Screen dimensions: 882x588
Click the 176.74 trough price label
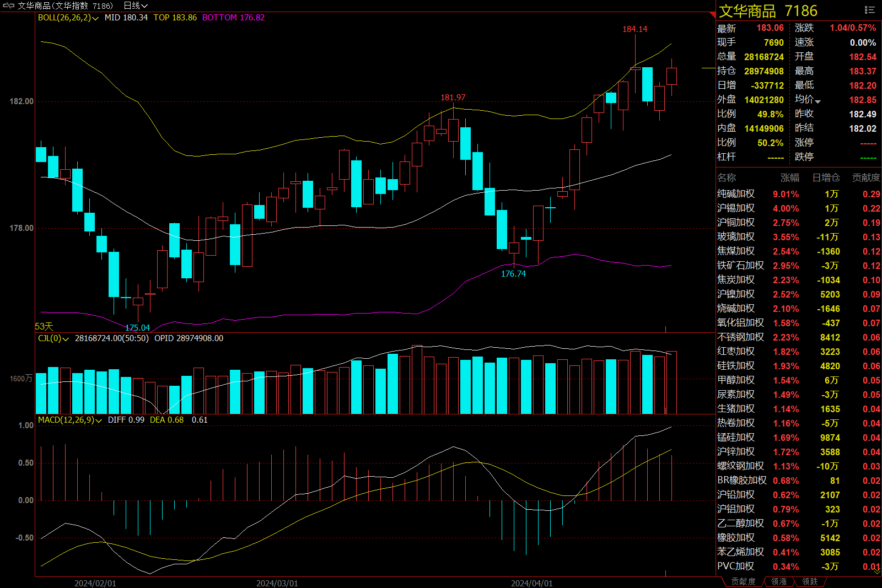pyautogui.click(x=513, y=274)
